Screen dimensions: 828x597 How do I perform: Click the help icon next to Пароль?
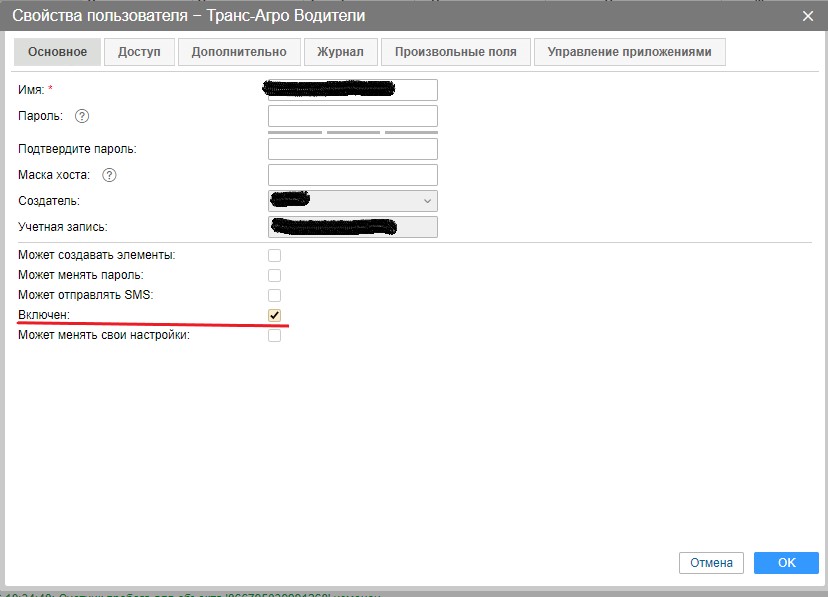(x=82, y=116)
